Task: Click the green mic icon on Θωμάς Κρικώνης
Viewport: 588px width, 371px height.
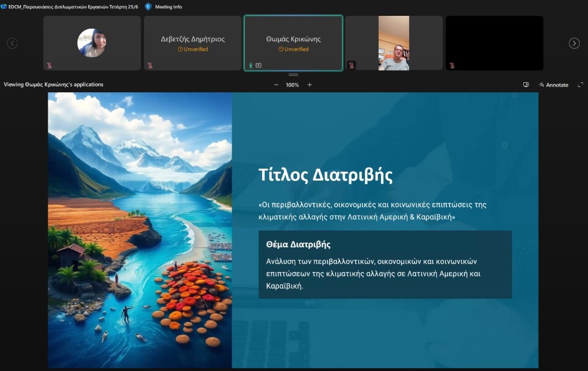Action: coord(250,65)
